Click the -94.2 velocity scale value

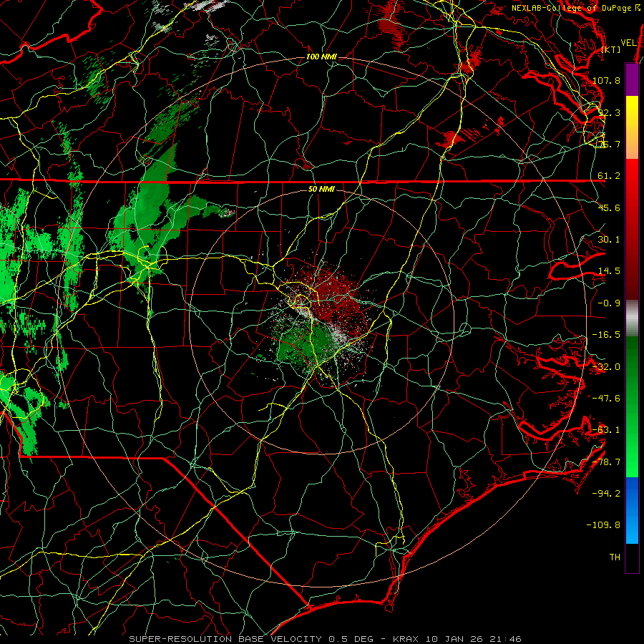click(x=606, y=494)
